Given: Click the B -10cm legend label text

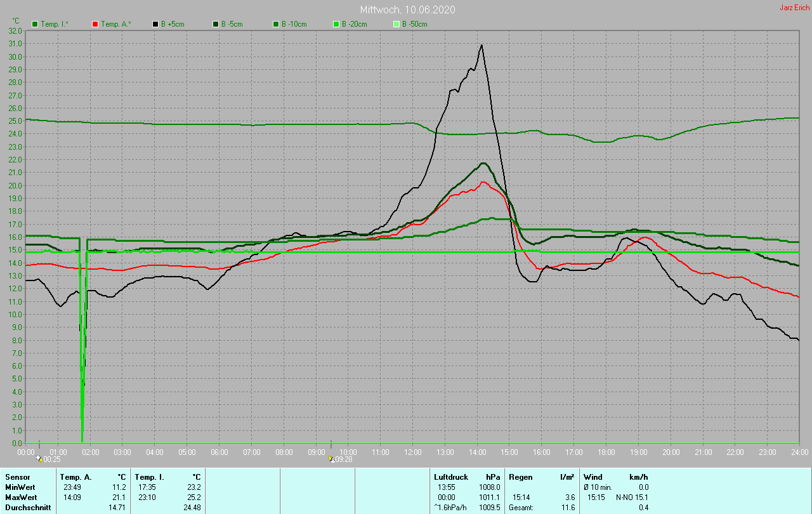Looking at the screenshot, I should point(294,24).
